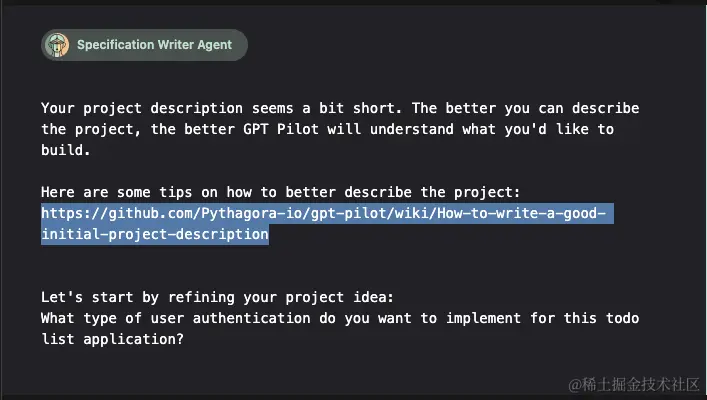The image size is (707, 400).
Task: Click "Let's start by refining your project idea:"
Action: [217, 297]
